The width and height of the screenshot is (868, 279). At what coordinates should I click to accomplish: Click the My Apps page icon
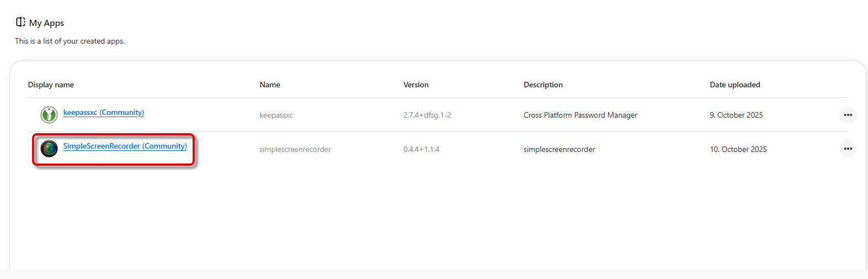pos(20,22)
